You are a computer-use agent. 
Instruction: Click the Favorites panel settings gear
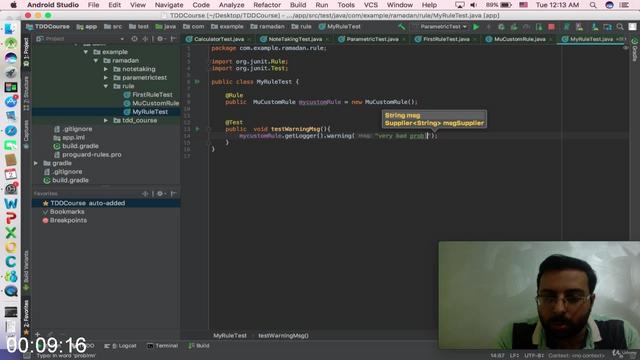160,193
